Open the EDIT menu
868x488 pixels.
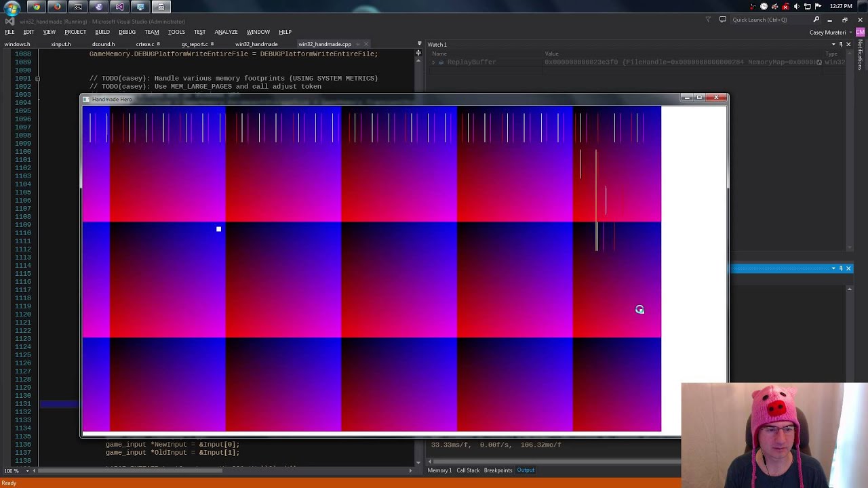[x=28, y=32]
